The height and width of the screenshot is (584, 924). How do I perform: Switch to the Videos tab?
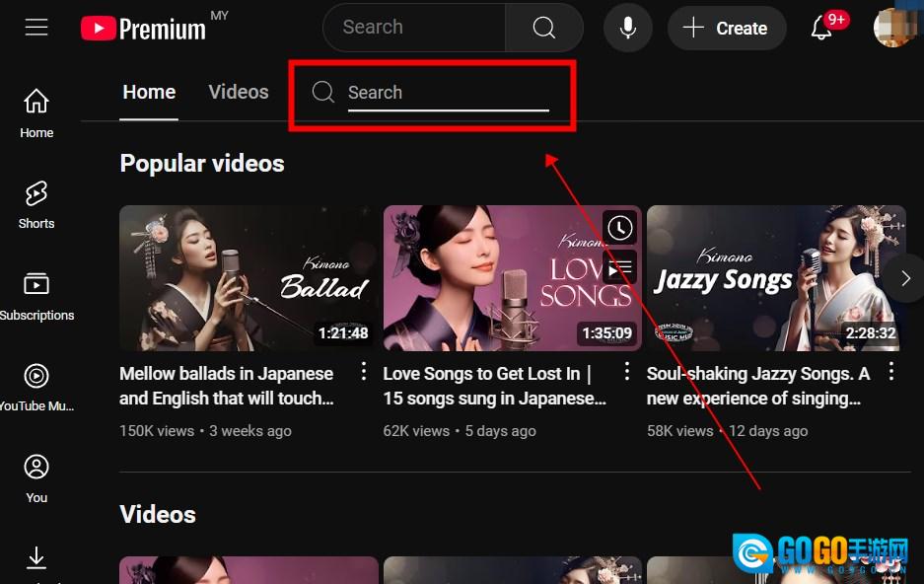coord(239,92)
